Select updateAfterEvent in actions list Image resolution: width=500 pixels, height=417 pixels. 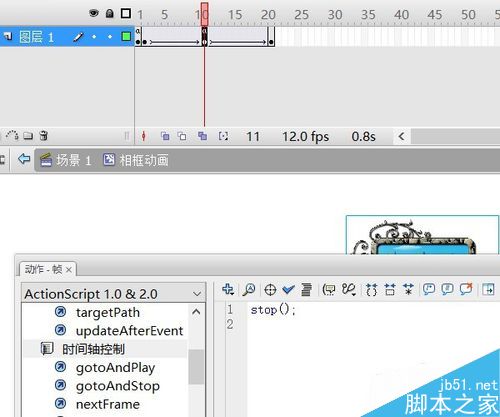[129, 331]
